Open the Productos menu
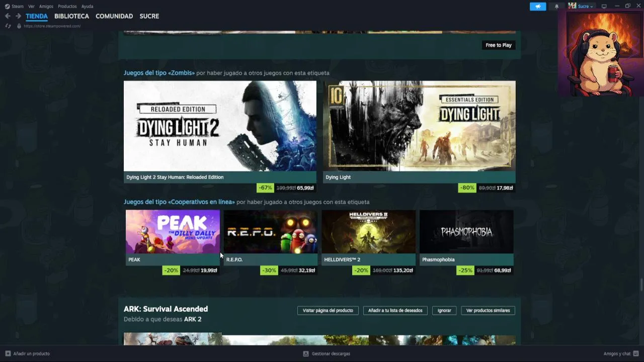 click(x=67, y=7)
